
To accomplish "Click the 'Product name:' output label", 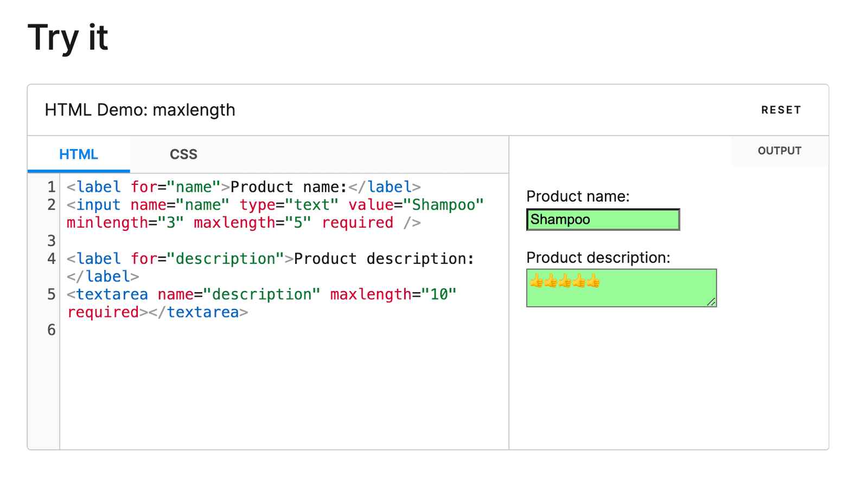I will [578, 196].
